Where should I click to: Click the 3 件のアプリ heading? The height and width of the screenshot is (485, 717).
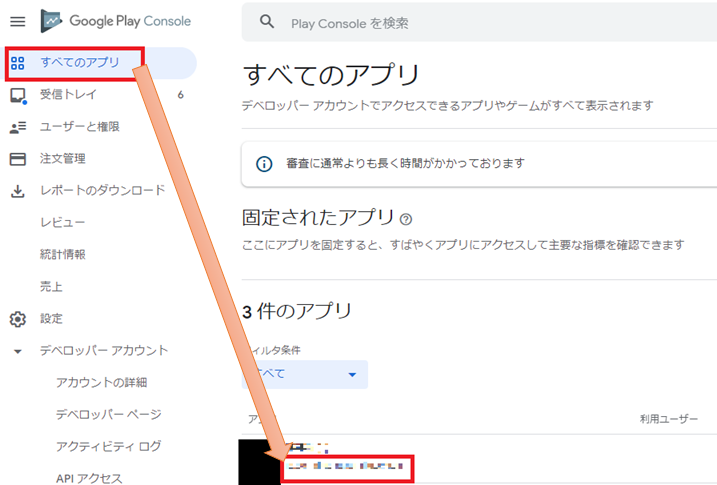coord(297,311)
